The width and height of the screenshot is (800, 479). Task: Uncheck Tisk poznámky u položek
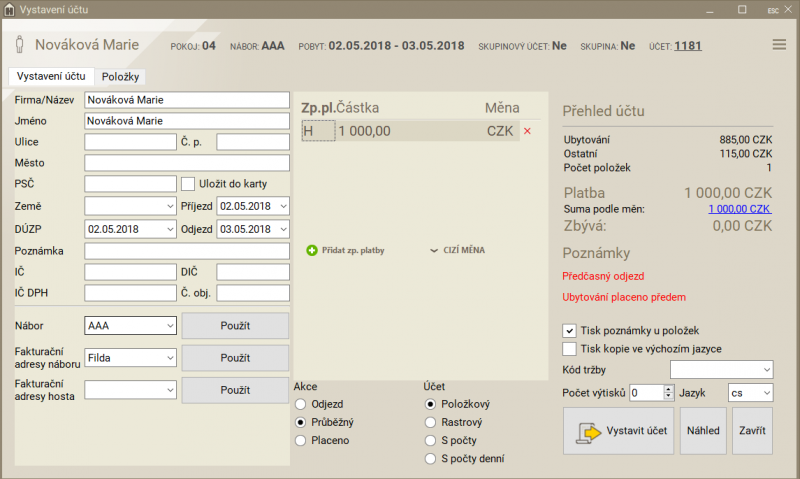(x=570, y=330)
